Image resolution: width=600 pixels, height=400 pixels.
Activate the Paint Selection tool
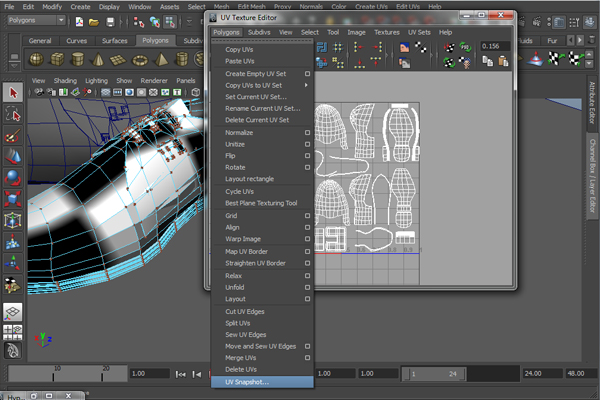pos(13,136)
